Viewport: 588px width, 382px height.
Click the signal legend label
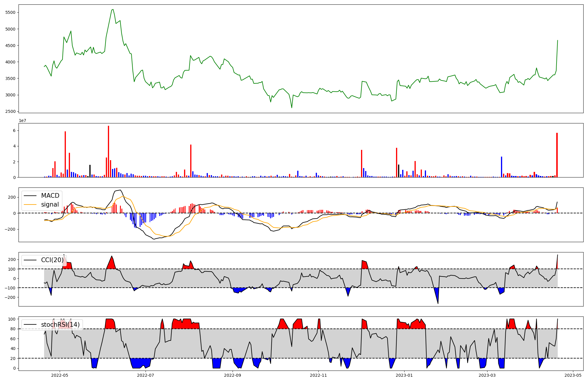tap(50, 205)
